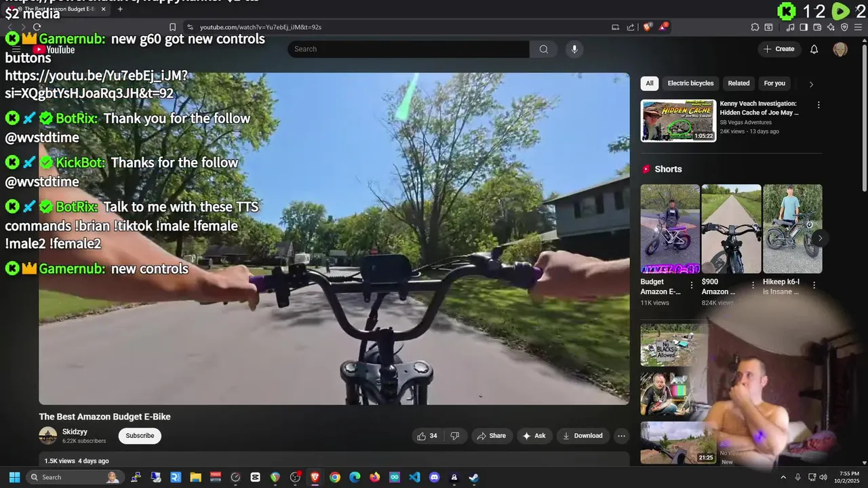Open browser share icon in address bar
This screenshot has height=488, width=868.
[631, 27]
